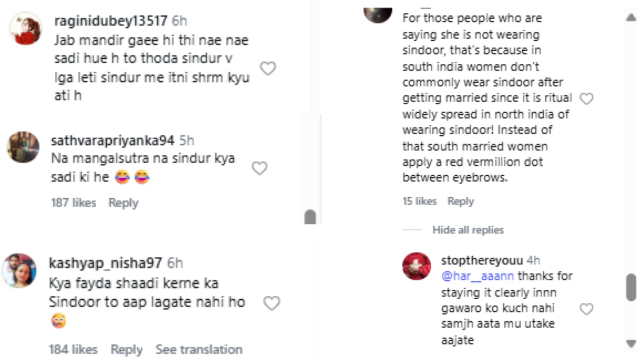Viewport: 644px width, 362px height.
Task: Like sathvarapriyanka94's comment with heart icon
Action: [259, 168]
